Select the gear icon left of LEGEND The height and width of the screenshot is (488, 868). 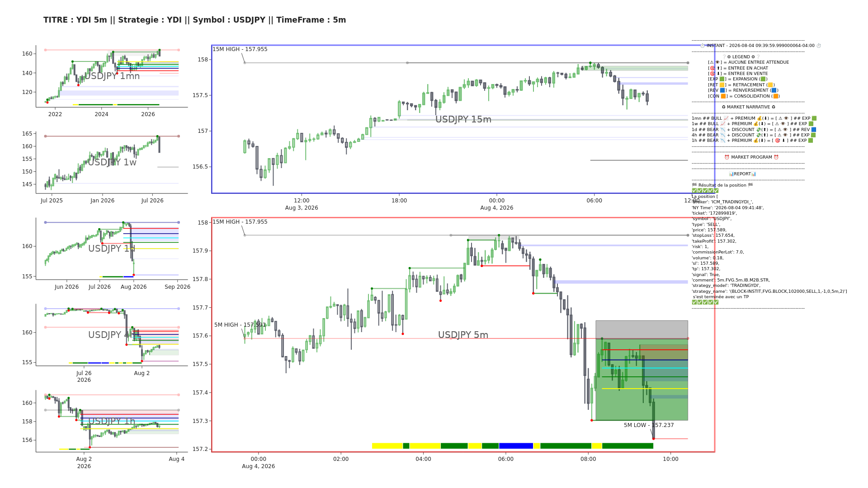(x=729, y=57)
